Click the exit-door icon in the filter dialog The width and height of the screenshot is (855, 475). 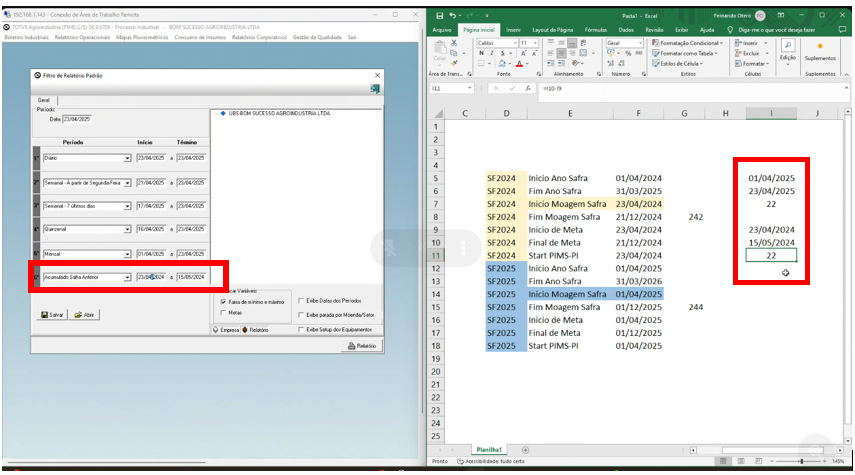tap(375, 88)
